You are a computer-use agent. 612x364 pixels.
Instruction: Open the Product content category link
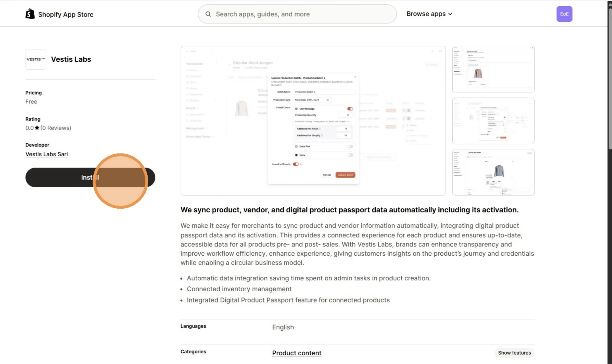pyautogui.click(x=297, y=353)
